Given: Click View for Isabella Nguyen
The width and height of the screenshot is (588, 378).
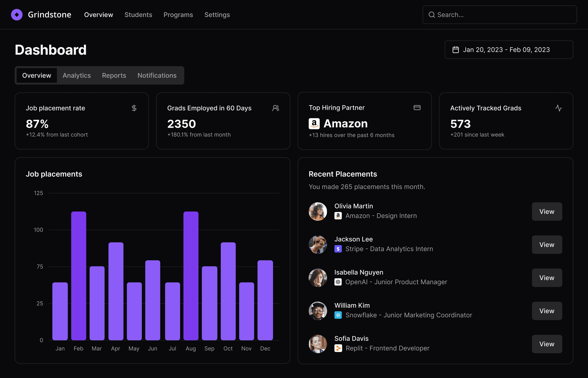Looking at the screenshot, I should (547, 278).
